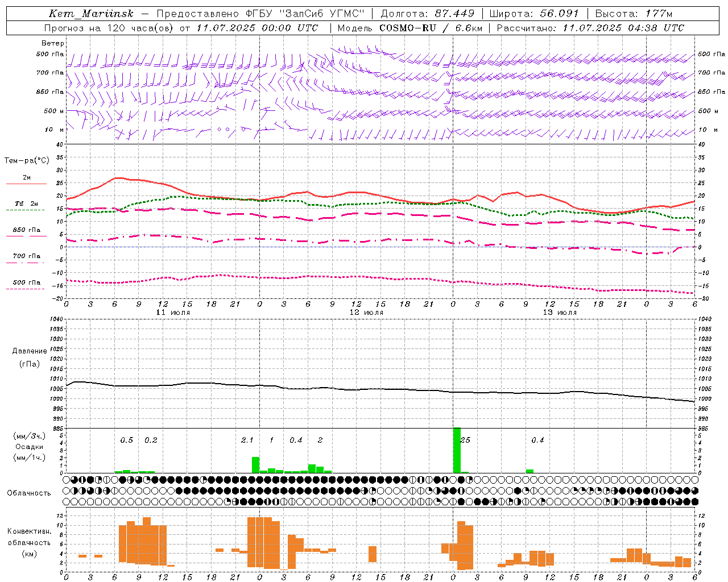Click the 700 гПа temperature legend entry

(x=27, y=256)
